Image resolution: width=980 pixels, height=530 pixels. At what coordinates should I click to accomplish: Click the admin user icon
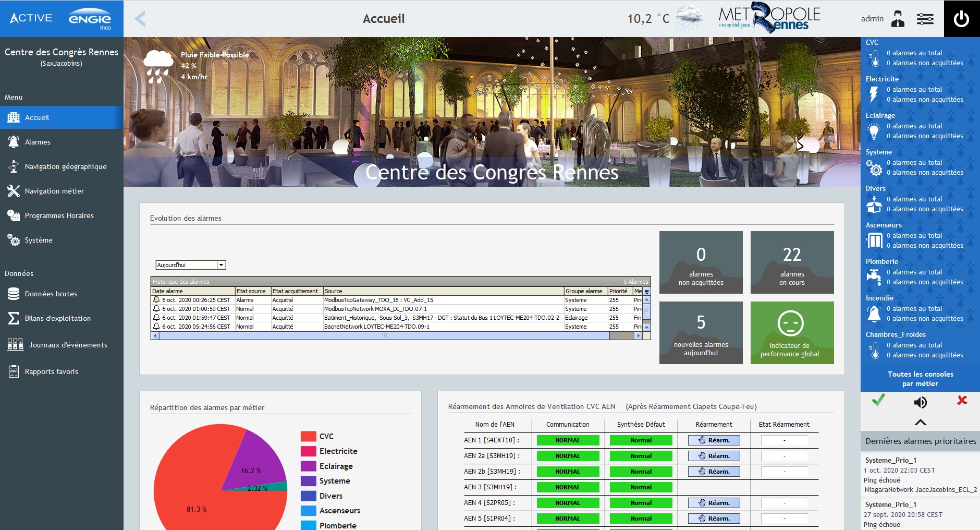click(898, 19)
